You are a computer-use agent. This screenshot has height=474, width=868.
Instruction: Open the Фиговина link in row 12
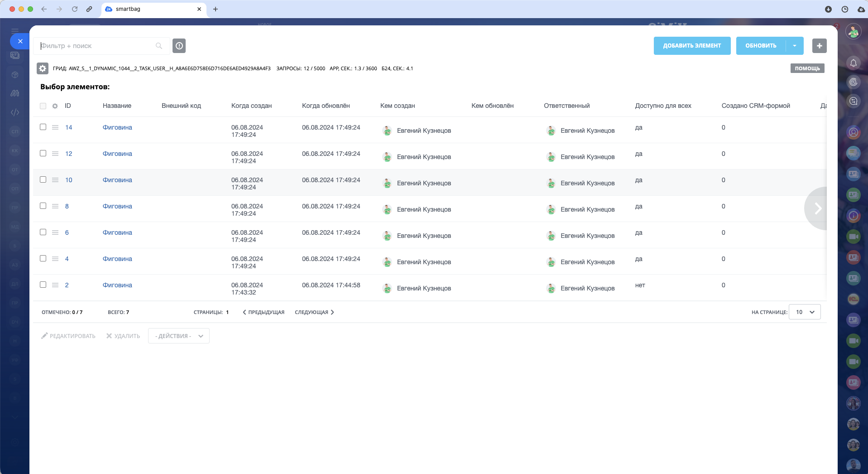tap(117, 154)
